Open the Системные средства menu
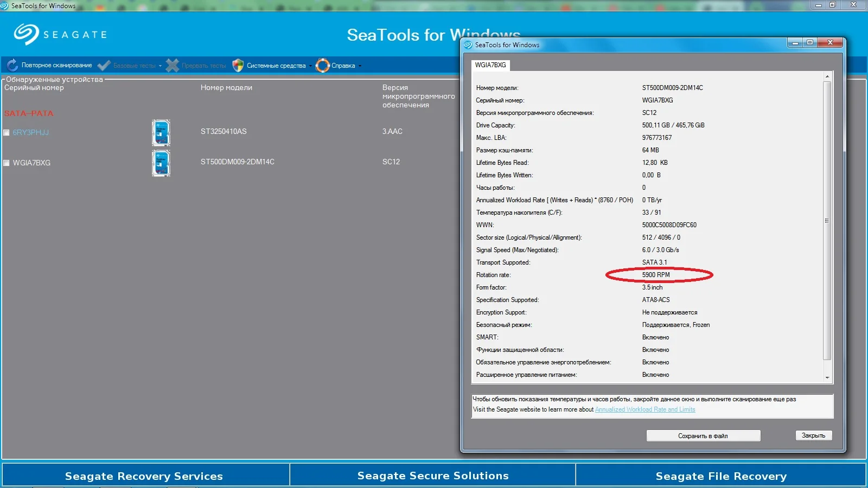 coord(276,66)
